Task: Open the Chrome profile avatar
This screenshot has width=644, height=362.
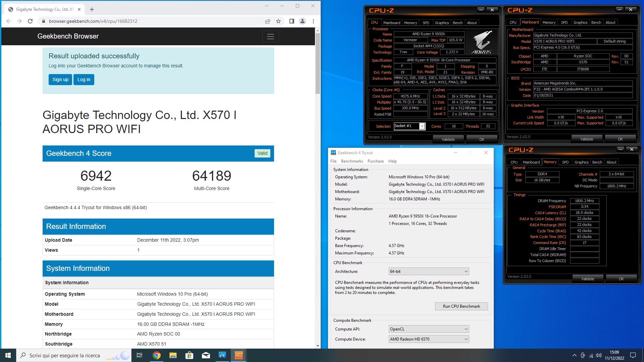Action: [302, 21]
